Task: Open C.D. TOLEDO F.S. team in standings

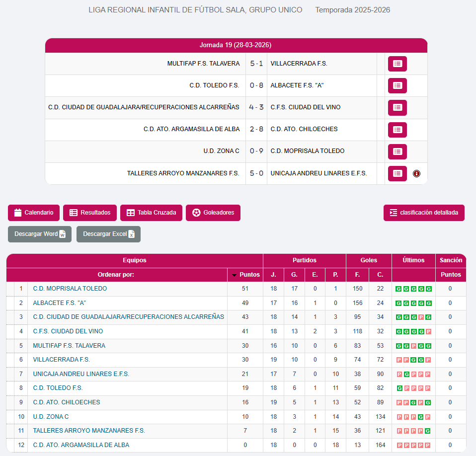Action: point(58,388)
